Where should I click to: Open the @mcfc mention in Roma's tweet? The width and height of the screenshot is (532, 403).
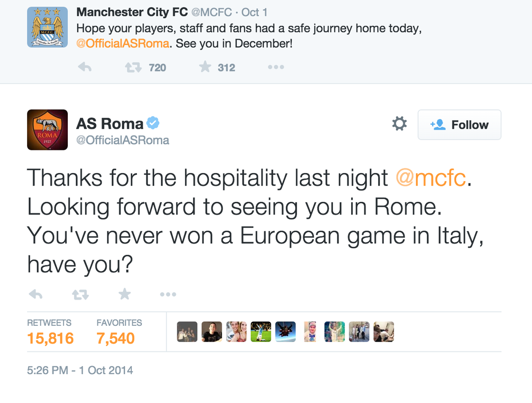point(430,178)
